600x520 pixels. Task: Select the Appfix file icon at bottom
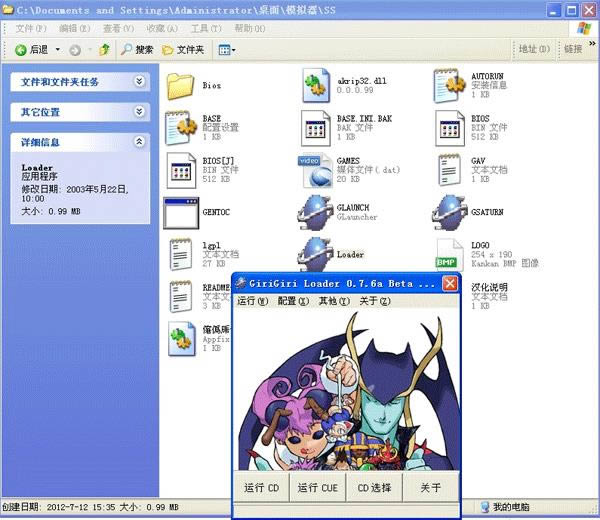(182, 339)
